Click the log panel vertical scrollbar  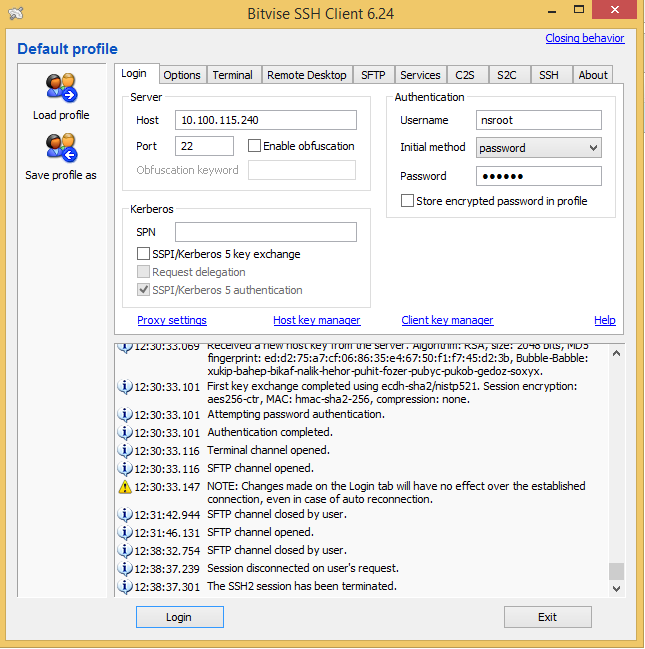pos(616,460)
